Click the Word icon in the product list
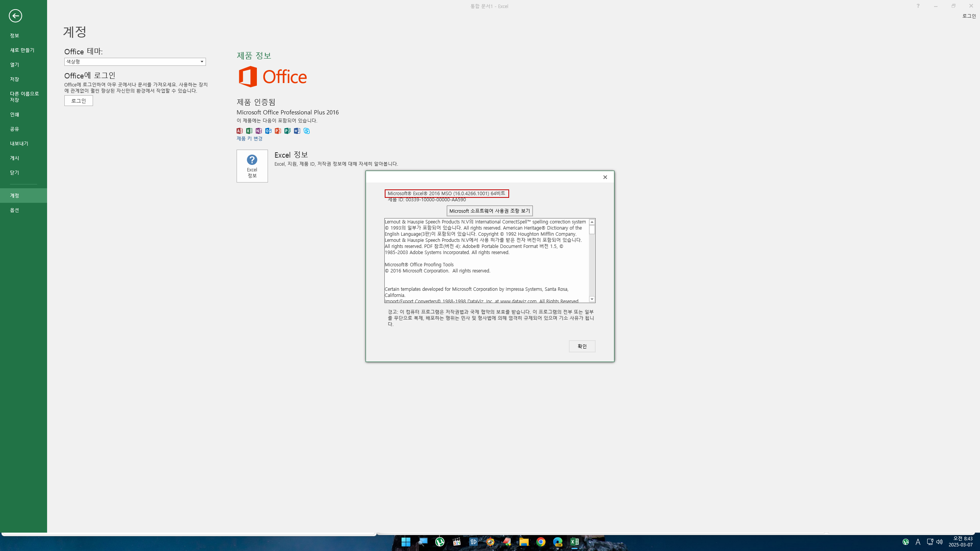 click(x=297, y=131)
